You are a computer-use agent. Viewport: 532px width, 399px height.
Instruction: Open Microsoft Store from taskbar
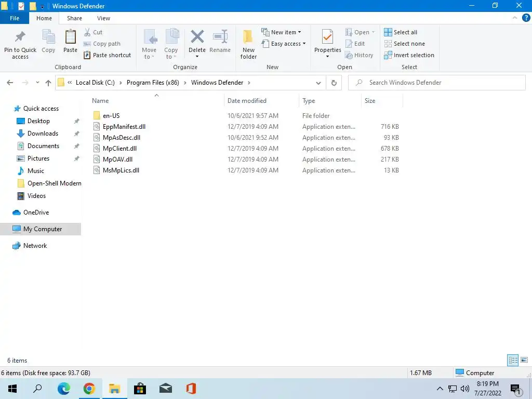(140, 389)
